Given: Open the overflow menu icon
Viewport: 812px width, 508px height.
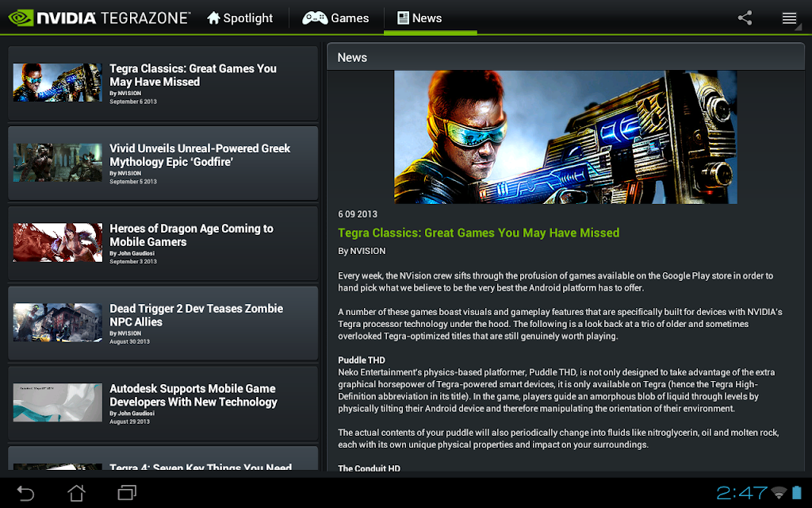Looking at the screenshot, I should point(789,18).
